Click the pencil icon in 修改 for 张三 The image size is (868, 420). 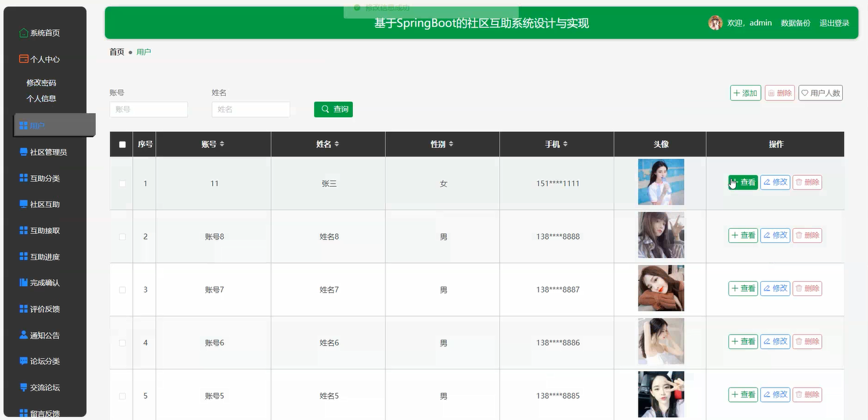click(767, 182)
